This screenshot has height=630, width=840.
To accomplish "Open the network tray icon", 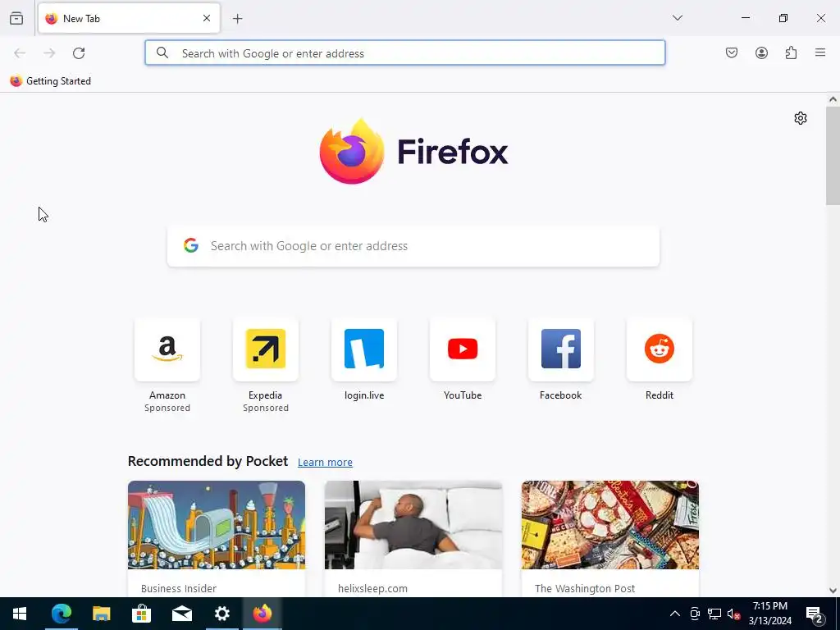I will pyautogui.click(x=714, y=614).
